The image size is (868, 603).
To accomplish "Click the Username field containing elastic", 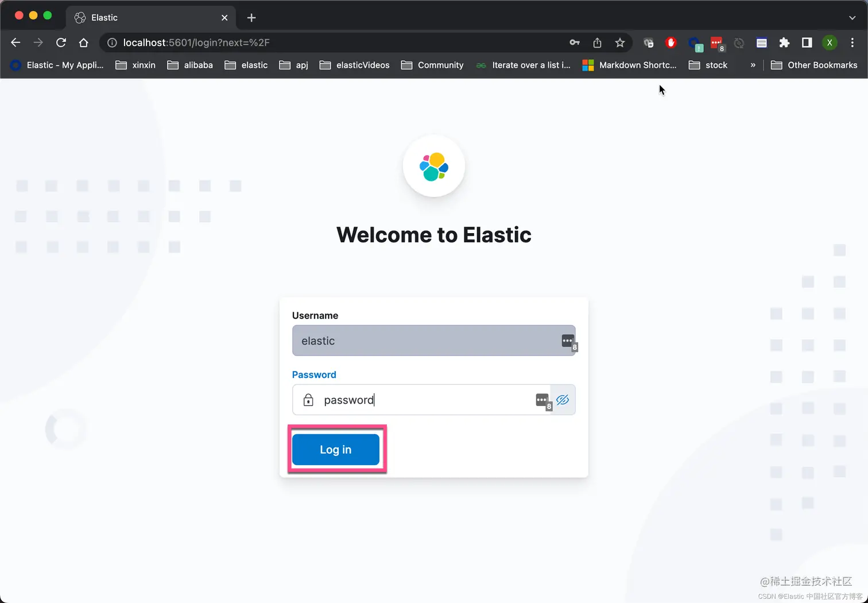I will click(433, 341).
